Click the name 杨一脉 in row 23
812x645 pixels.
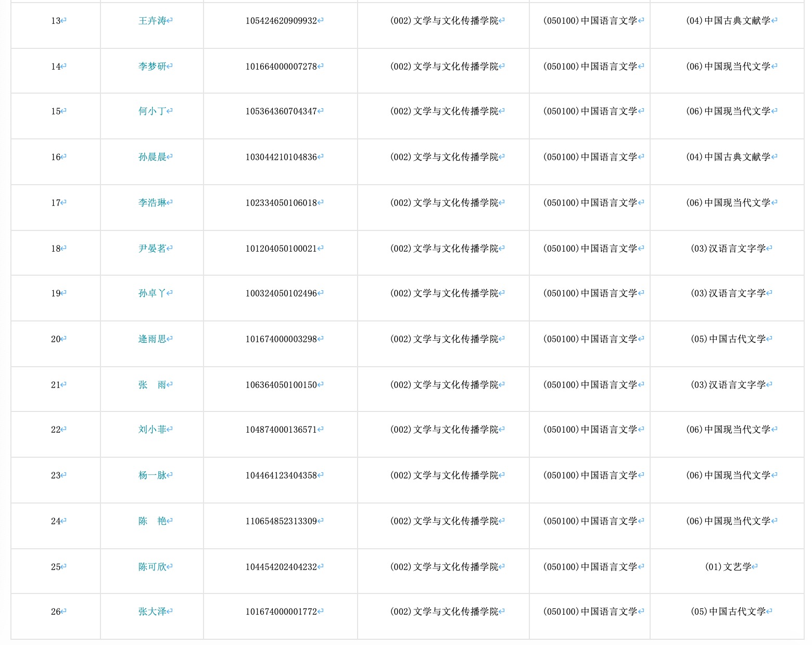click(152, 475)
